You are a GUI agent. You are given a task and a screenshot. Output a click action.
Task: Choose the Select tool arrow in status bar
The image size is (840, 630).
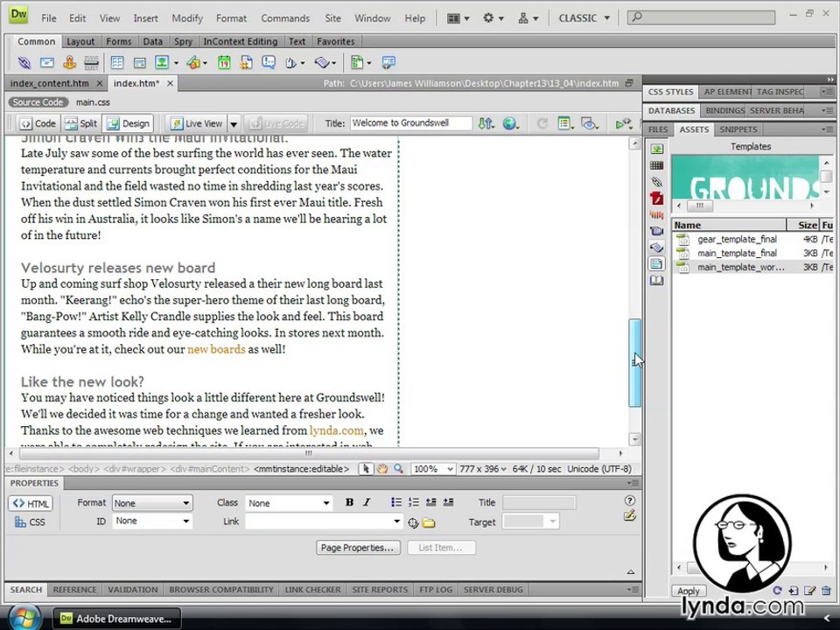tap(366, 469)
